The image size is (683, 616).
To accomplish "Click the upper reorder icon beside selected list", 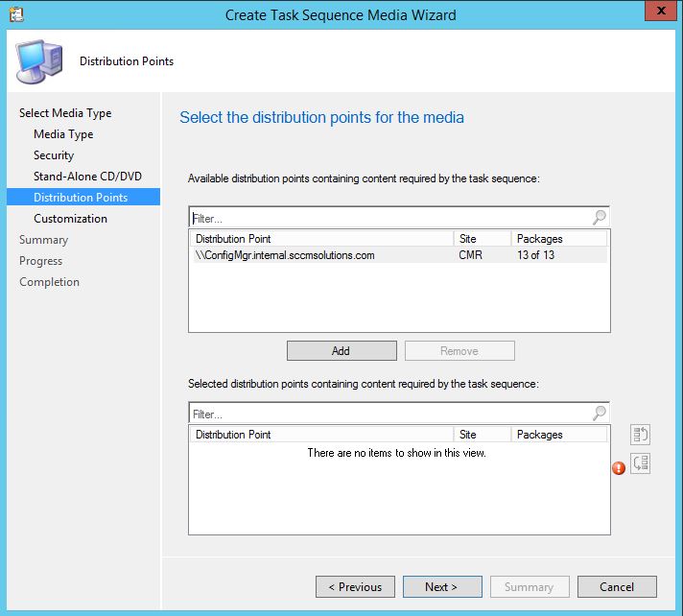I will (641, 436).
